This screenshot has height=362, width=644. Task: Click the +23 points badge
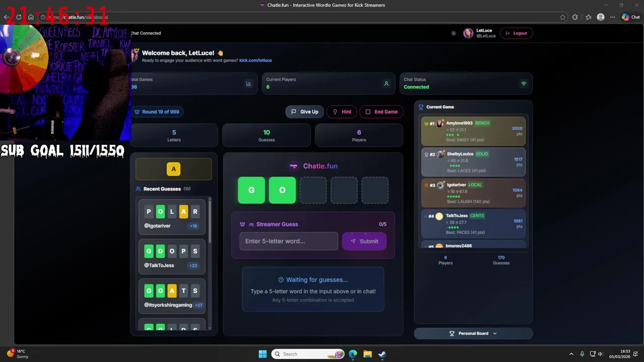click(193, 265)
